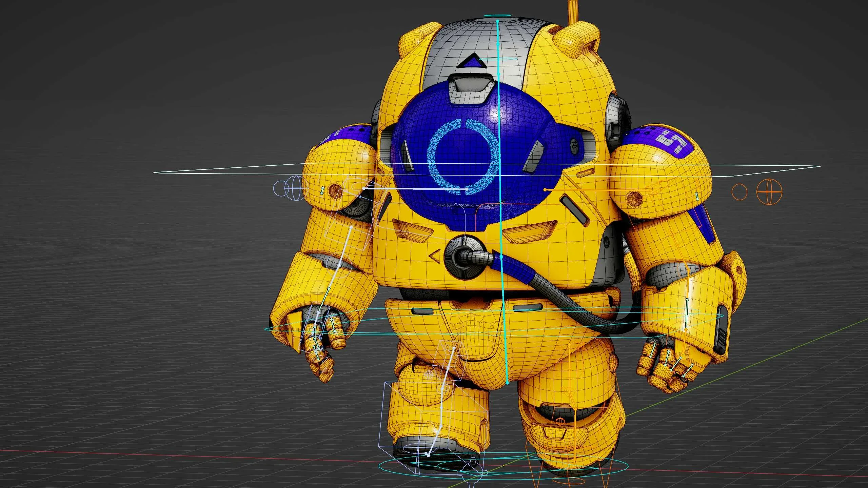Image resolution: width=868 pixels, height=488 pixels.
Task: Select the cyan marker above the robot's head
Action: click(x=498, y=15)
